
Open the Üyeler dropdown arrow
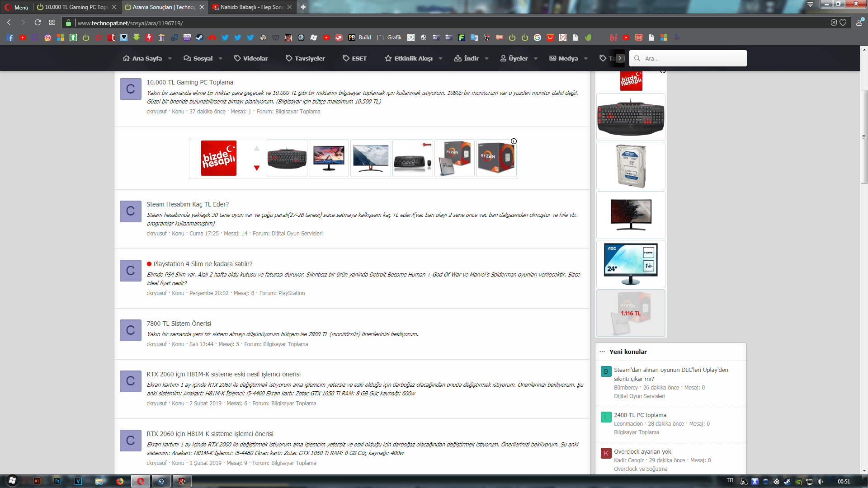pos(536,58)
